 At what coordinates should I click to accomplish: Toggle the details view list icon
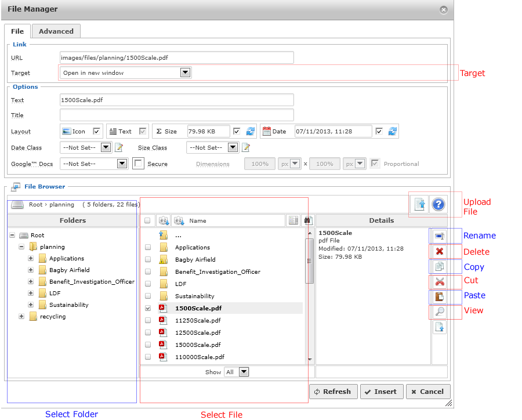pyautogui.click(x=293, y=220)
